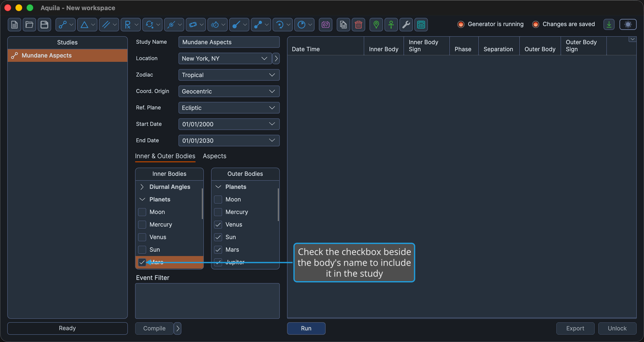Uncheck Mars in Outer Bodies list
The image size is (644, 342).
tap(218, 250)
